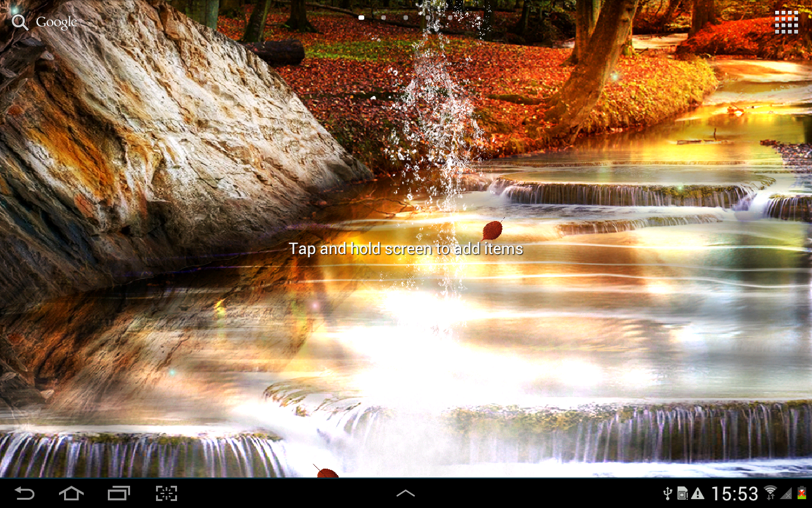Open the clock showing 15:53
This screenshot has width=812, height=508.
[734, 493]
